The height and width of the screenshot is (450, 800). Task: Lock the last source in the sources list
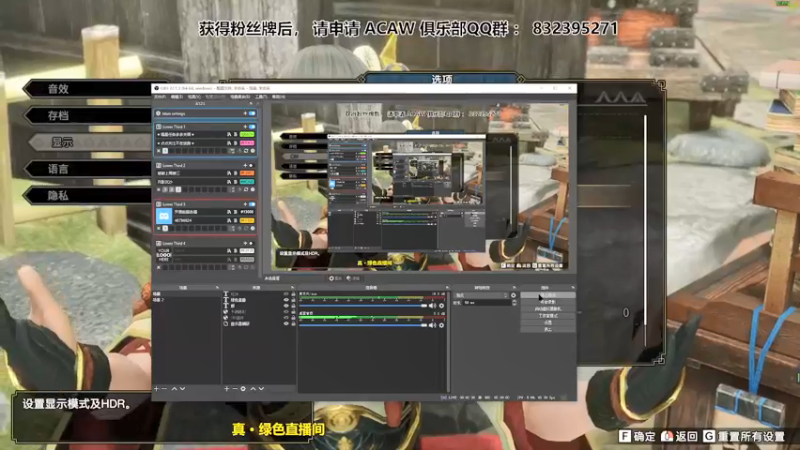[x=293, y=323]
